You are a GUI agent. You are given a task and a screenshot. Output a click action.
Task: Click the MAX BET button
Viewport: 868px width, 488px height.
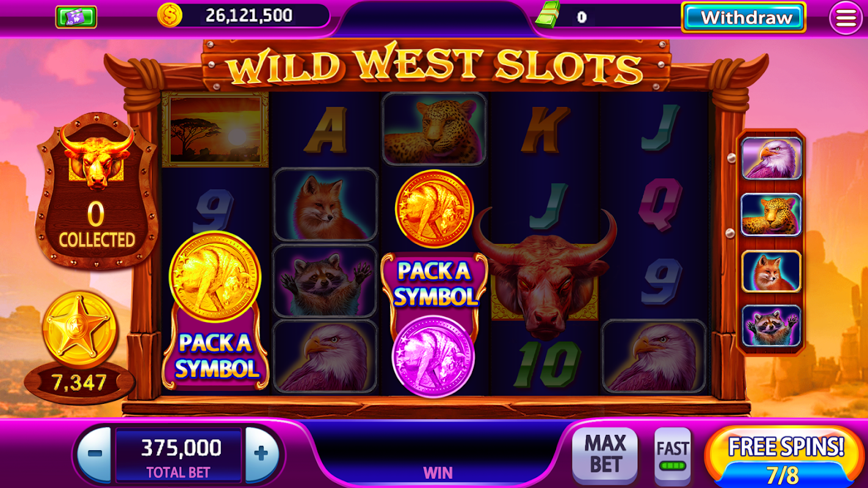pos(605,456)
